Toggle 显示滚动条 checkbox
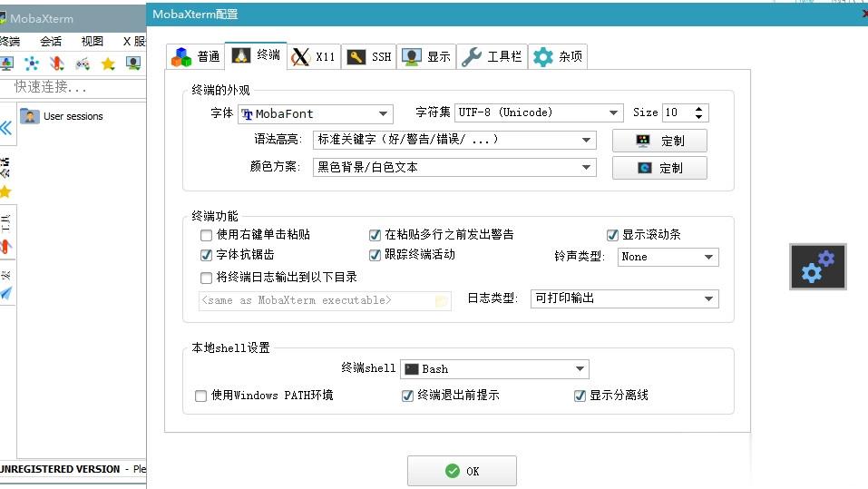 click(612, 235)
